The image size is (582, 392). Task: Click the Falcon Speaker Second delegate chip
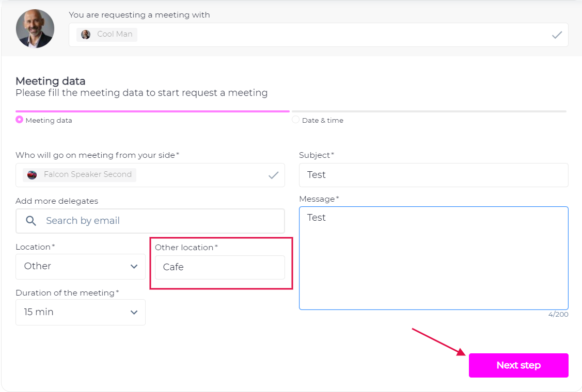80,175
